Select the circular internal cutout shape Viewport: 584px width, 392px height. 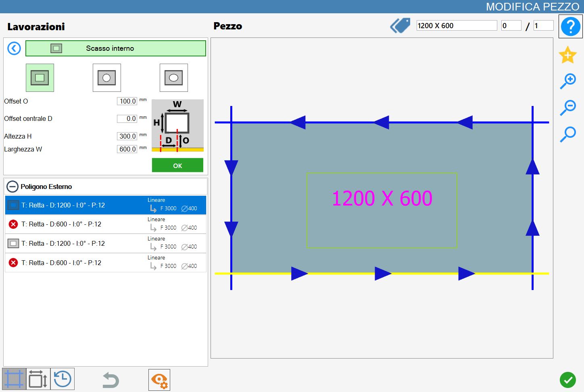(x=107, y=78)
